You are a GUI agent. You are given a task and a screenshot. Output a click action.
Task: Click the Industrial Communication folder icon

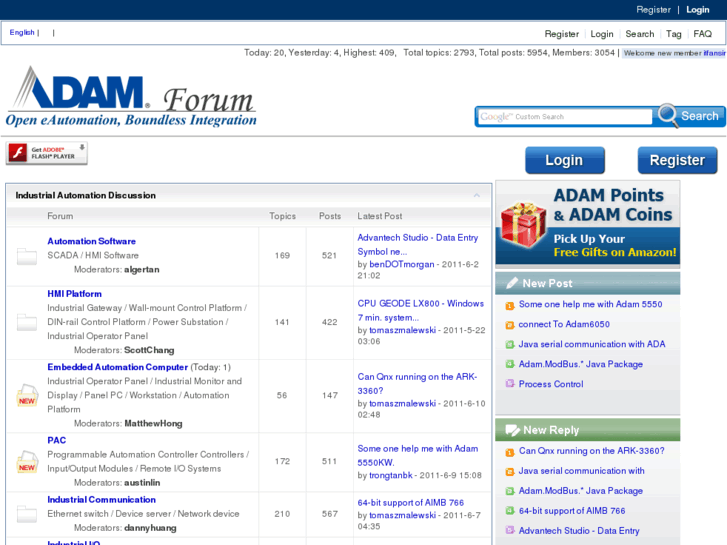[27, 514]
